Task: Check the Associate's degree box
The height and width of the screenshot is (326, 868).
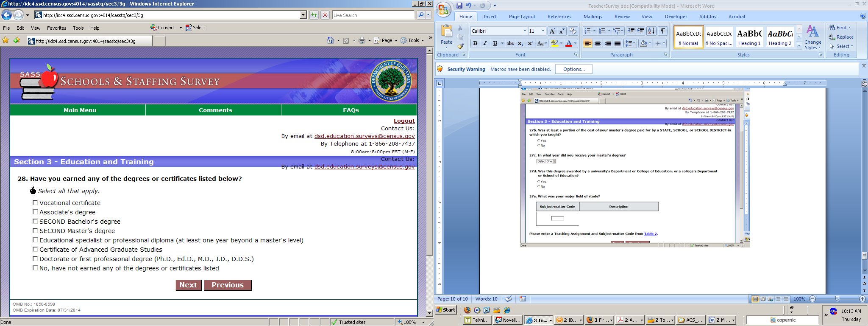Action: (x=35, y=212)
